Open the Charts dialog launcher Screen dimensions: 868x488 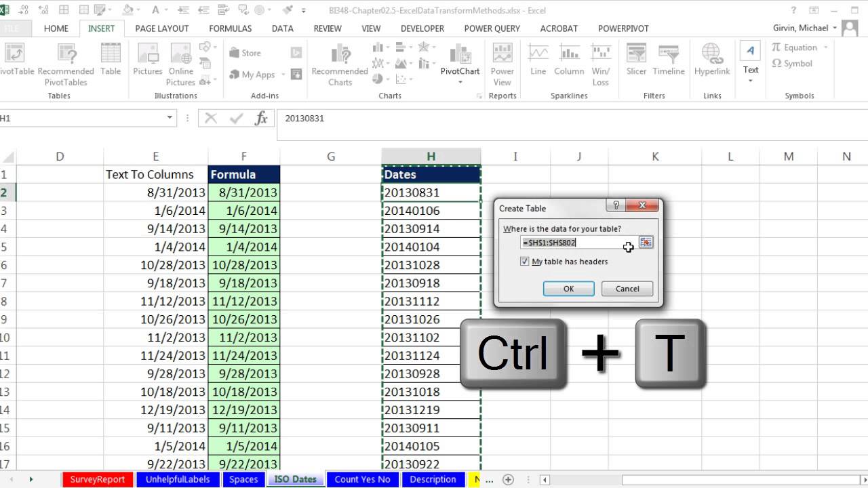[x=479, y=96]
